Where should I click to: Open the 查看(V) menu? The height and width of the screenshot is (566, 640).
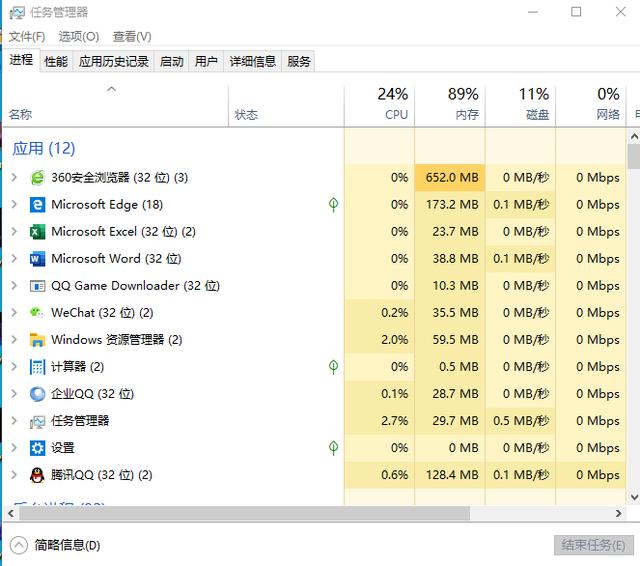coord(132,37)
